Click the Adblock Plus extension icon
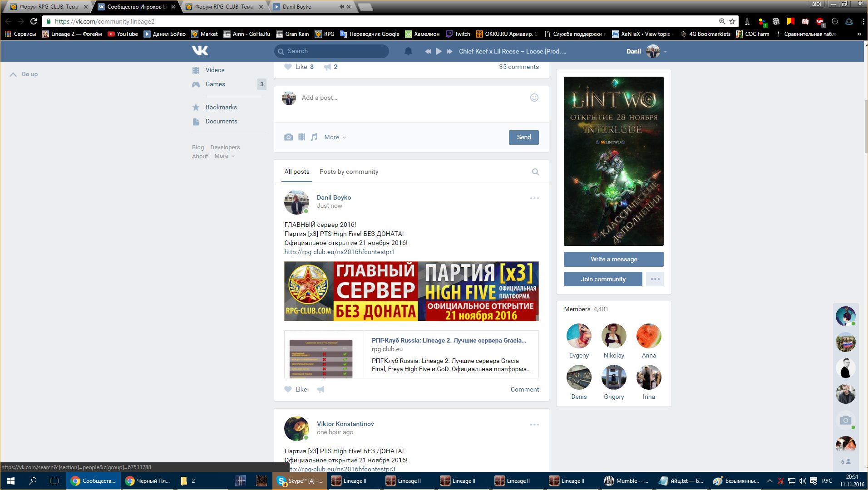 (820, 21)
